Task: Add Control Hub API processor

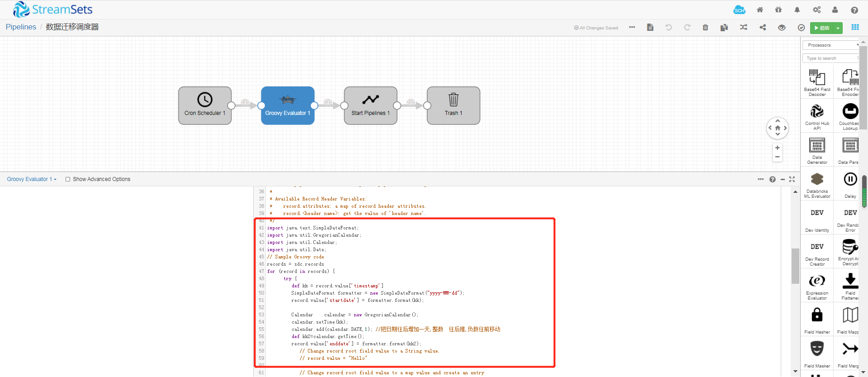Action: click(x=817, y=117)
